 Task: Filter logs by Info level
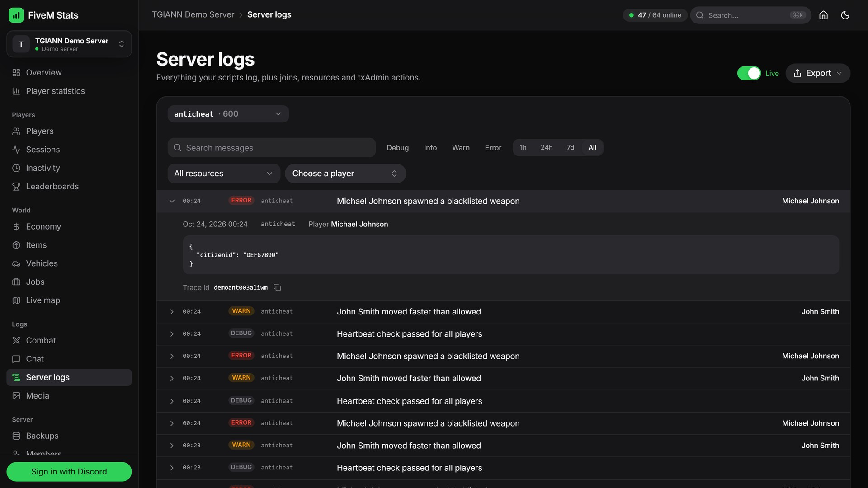[430, 148]
